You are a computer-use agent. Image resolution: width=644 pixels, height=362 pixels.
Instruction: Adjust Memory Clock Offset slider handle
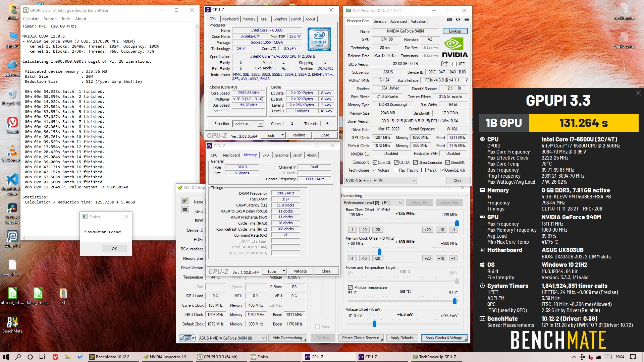tap(379, 251)
